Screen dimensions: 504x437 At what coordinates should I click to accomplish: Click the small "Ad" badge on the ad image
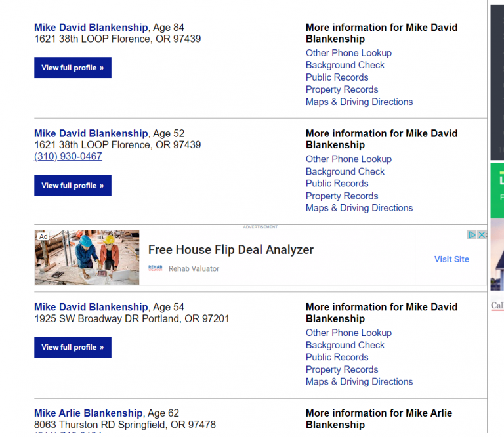point(43,236)
